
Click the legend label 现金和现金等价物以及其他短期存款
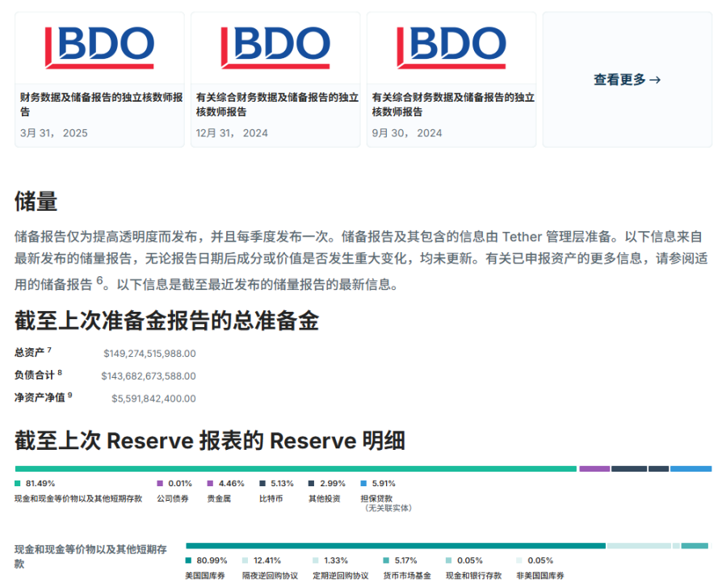click(x=78, y=498)
